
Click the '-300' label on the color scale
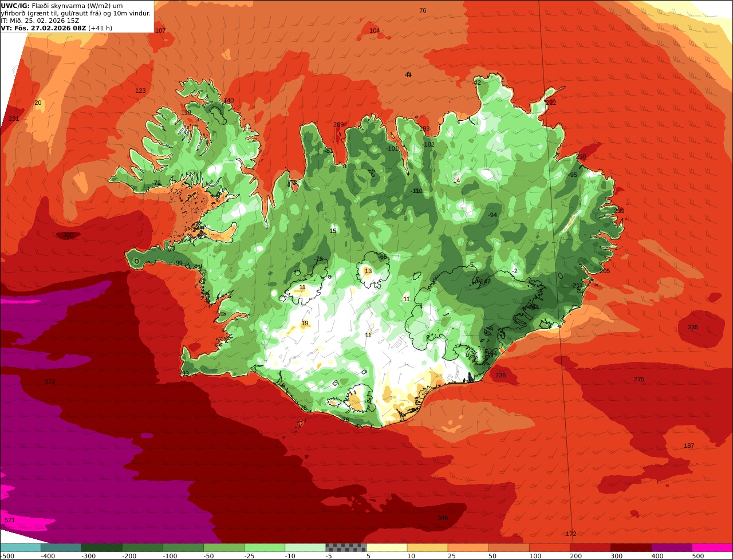[88, 556]
